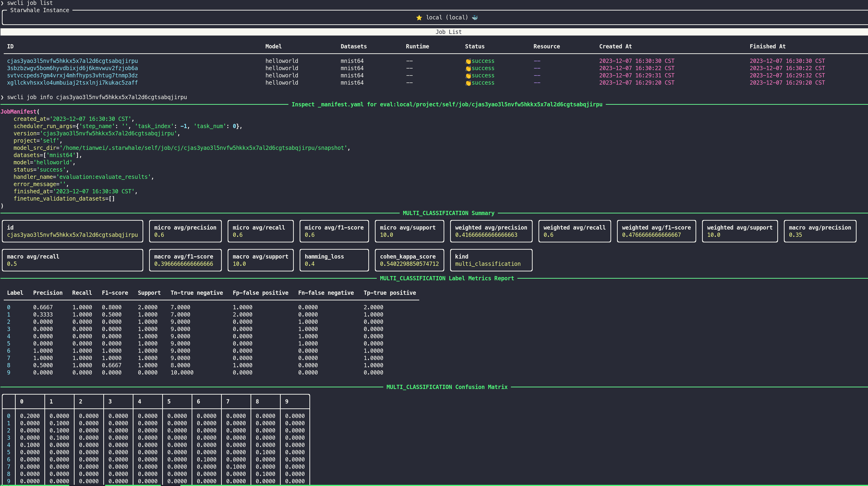
Task: Click the Resource column header
Action: (547, 47)
